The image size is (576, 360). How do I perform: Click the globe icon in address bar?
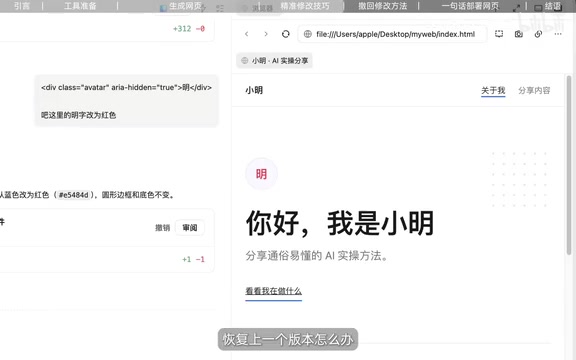point(308,34)
